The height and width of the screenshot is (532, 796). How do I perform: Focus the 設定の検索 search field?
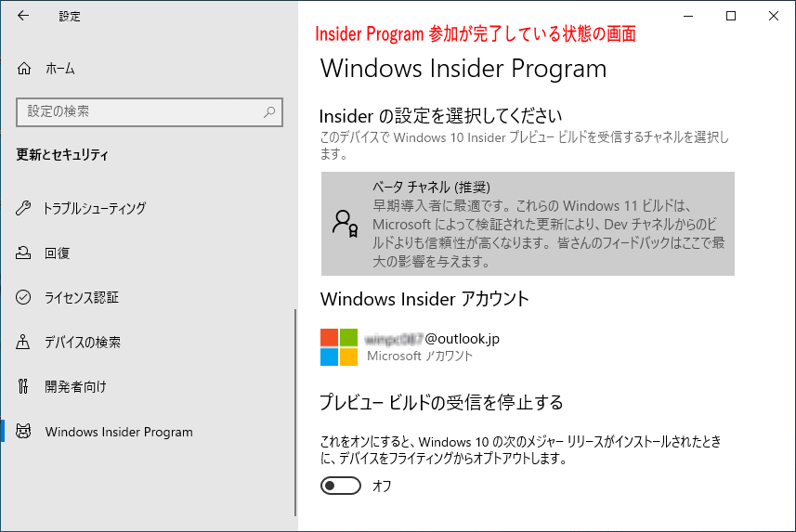150,111
